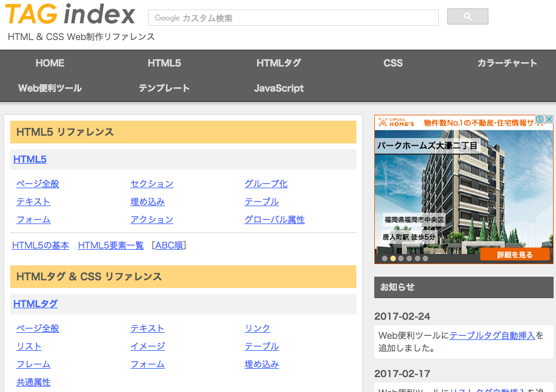Screen dimensions: 556x392
Task: Open the アクション link
Action: point(152,220)
